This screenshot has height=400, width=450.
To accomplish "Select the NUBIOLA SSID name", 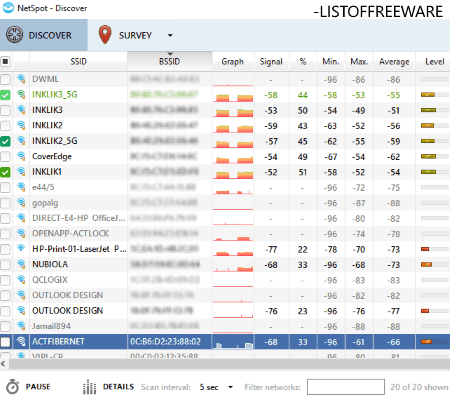I will coord(50,264).
